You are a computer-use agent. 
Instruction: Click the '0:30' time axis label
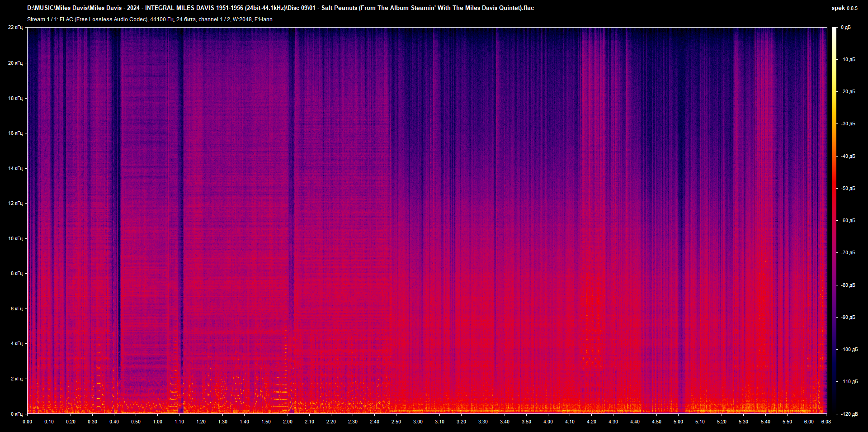pos(92,422)
